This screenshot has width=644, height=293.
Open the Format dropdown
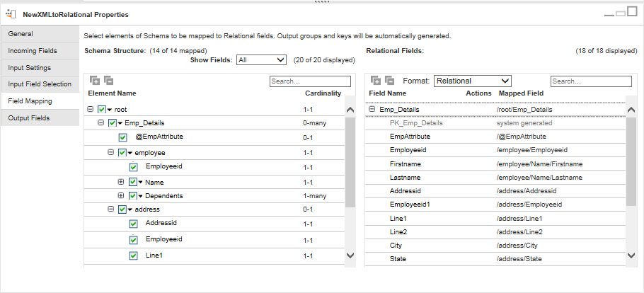click(x=472, y=81)
